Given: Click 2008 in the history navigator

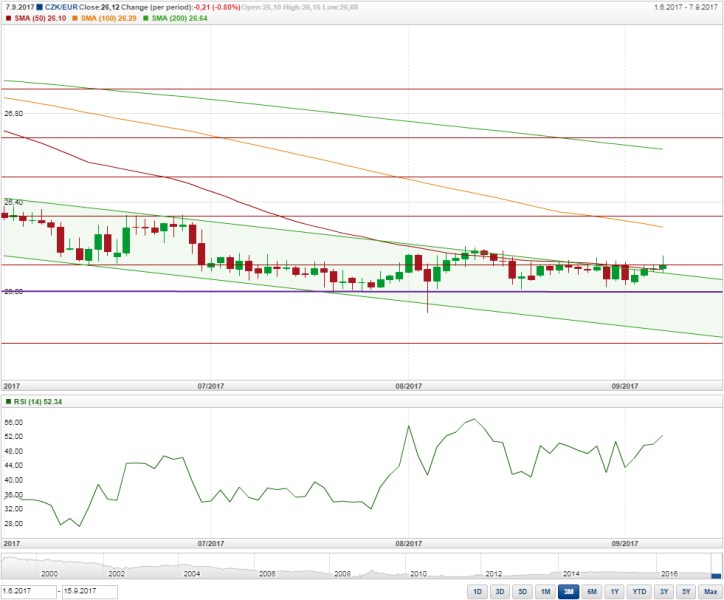Looking at the screenshot, I should point(342,574).
